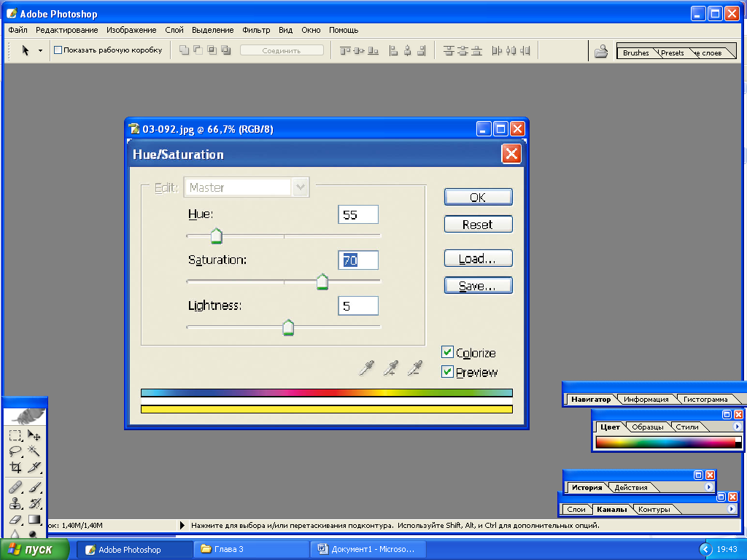Open the Фильтр menu
Image resolution: width=747 pixels, height=560 pixels.
(256, 30)
